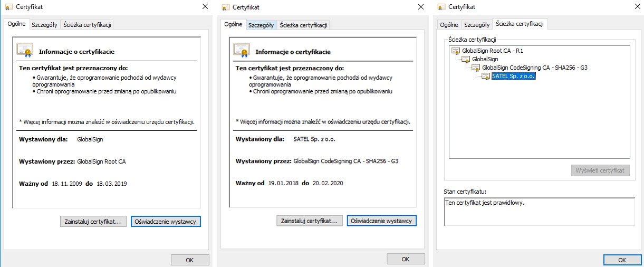Confirm the right window with OK

(x=622, y=260)
